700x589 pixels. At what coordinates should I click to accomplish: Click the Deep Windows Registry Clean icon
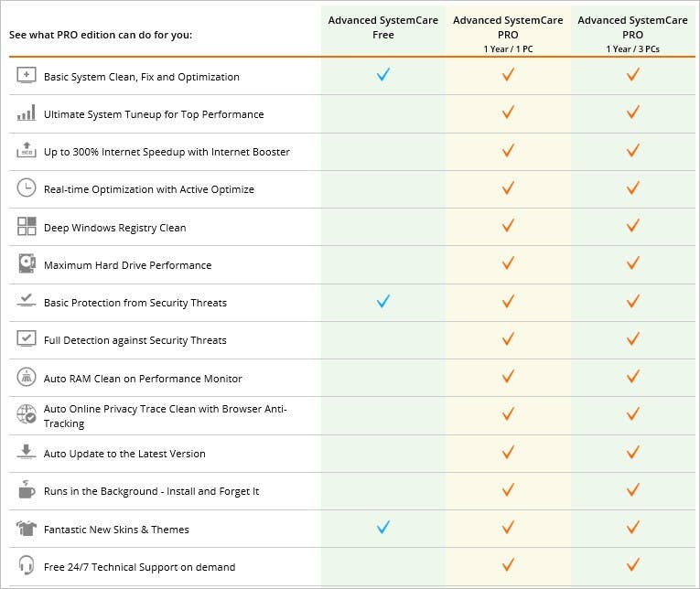tap(27, 227)
